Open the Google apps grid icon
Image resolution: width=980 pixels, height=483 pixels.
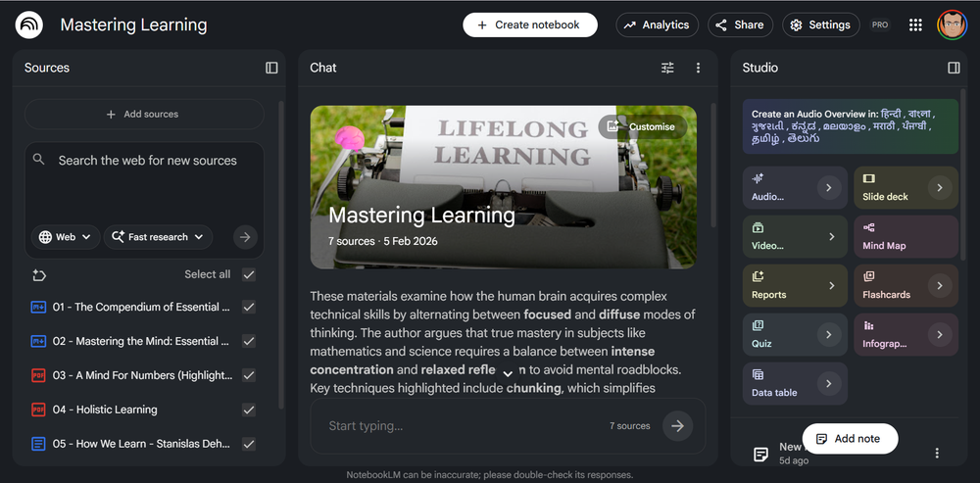915,25
